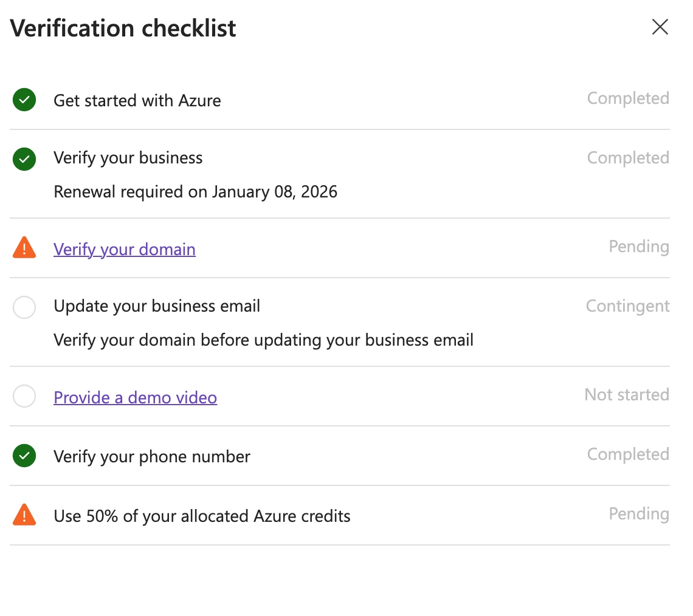This screenshot has width=693, height=616.
Task: Open the Verify your domain link
Action: coord(125,250)
